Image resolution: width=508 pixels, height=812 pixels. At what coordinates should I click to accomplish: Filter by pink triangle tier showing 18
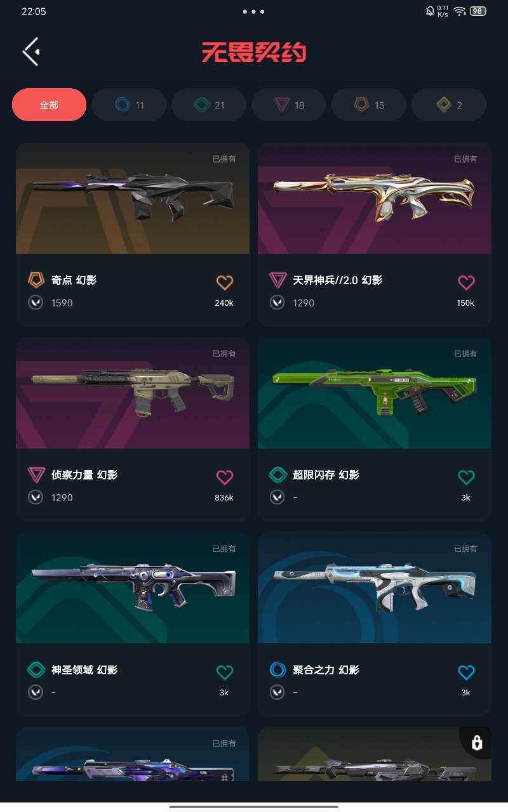289,105
